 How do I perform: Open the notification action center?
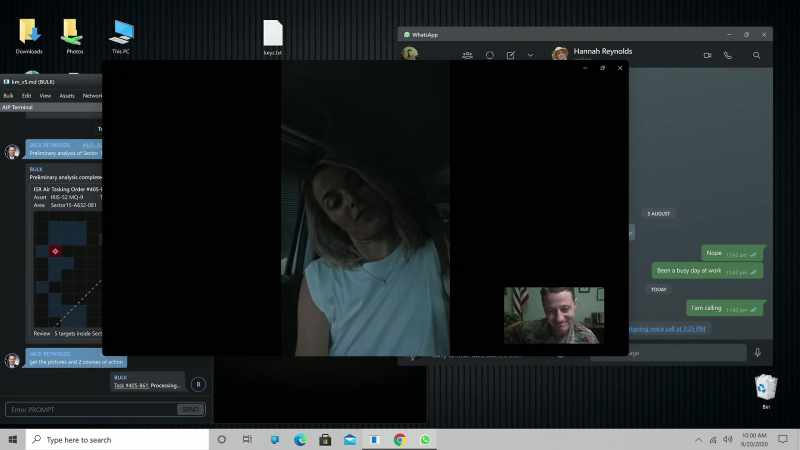(x=783, y=439)
